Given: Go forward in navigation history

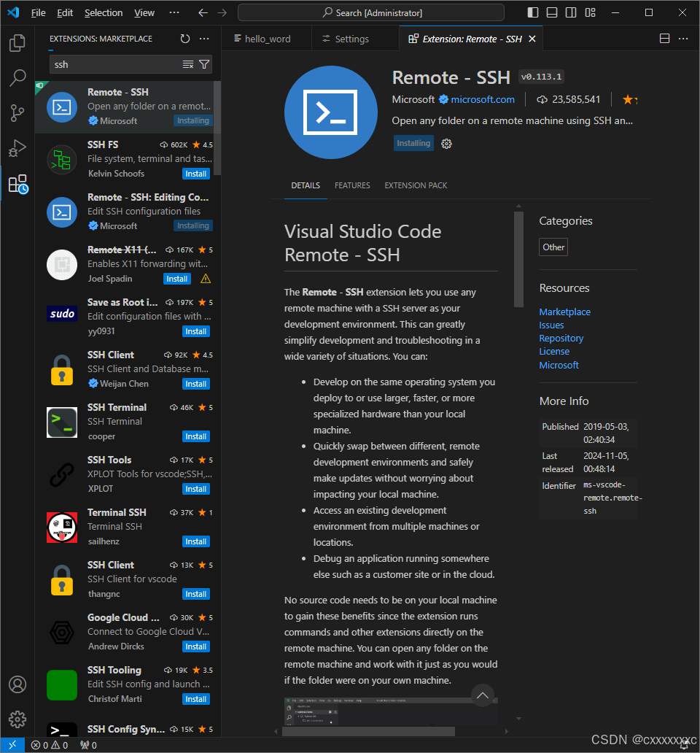Looking at the screenshot, I should 222,13.
